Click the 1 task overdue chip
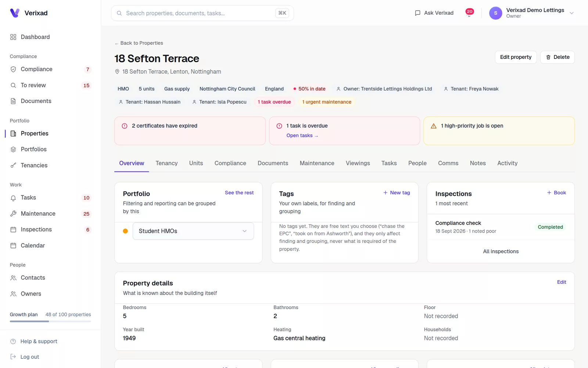The height and width of the screenshot is (368, 588). point(274,102)
